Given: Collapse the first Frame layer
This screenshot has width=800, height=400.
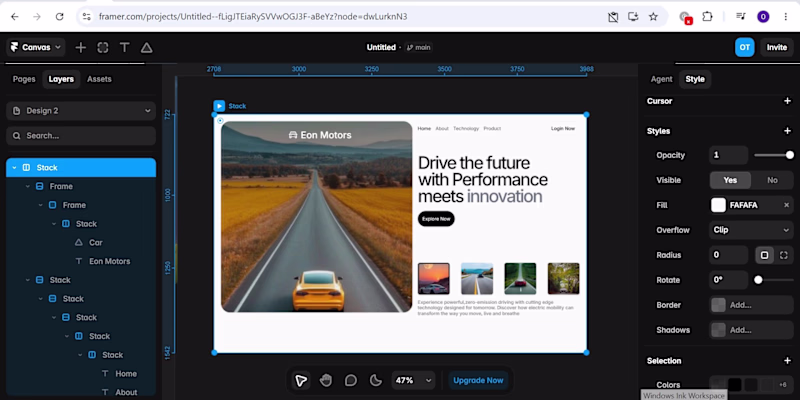Looking at the screenshot, I should tap(28, 186).
